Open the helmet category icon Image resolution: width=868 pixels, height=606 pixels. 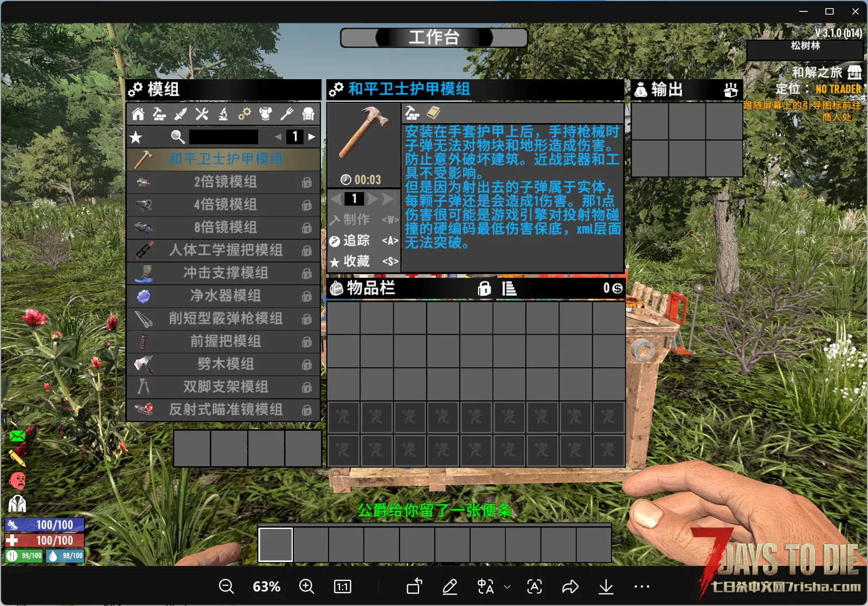308,114
